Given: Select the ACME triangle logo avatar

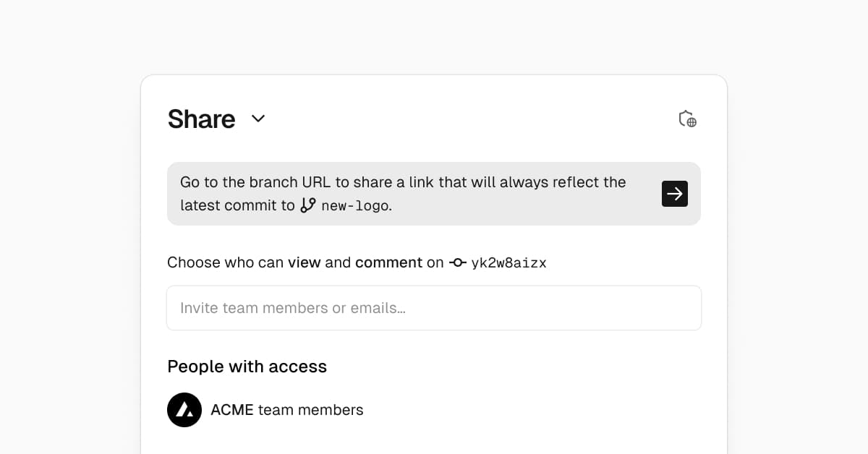Looking at the screenshot, I should pyautogui.click(x=184, y=410).
